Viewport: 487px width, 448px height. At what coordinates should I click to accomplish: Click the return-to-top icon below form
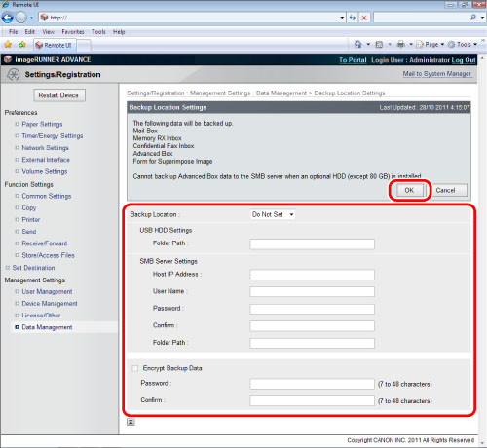131,422
